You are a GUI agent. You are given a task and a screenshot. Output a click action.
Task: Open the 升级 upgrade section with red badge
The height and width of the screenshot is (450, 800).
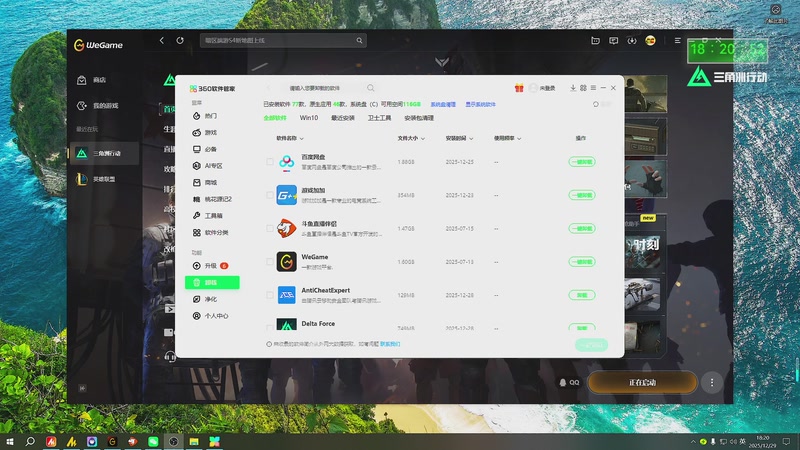(210, 266)
